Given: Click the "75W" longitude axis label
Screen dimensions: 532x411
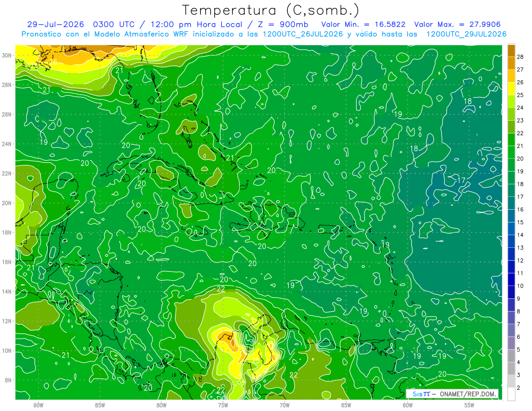Looking at the screenshot, I should coord(223,405).
